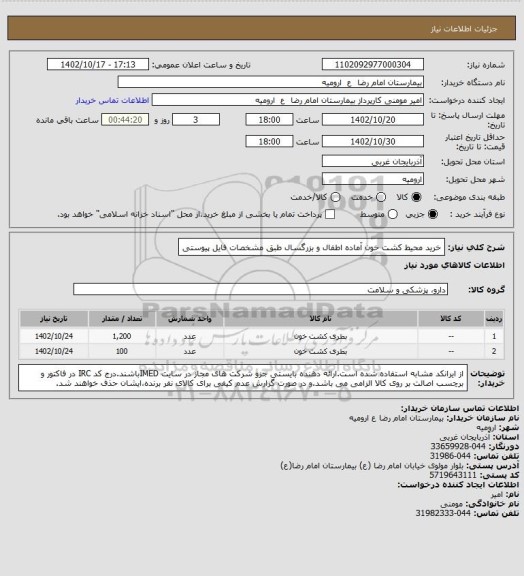This screenshot has height=576, width=524.
Task: Click the تاریخ نیاز column header
Action: pyautogui.click(x=54, y=318)
